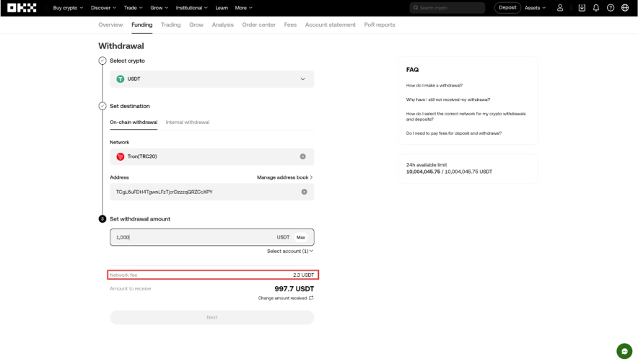This screenshot has height=364, width=638.
Task: Open the help question mark icon
Action: click(x=611, y=8)
